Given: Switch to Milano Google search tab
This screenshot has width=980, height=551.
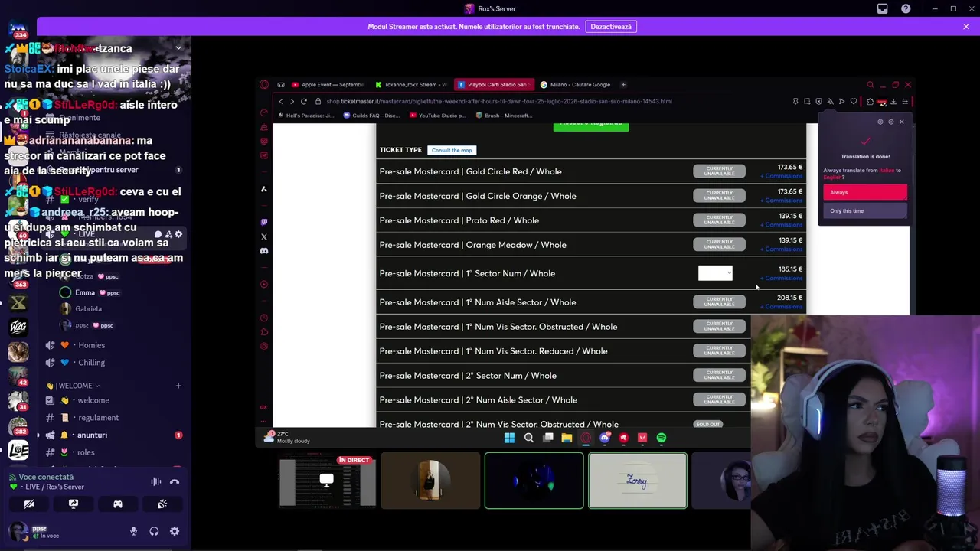Looking at the screenshot, I should click(577, 85).
